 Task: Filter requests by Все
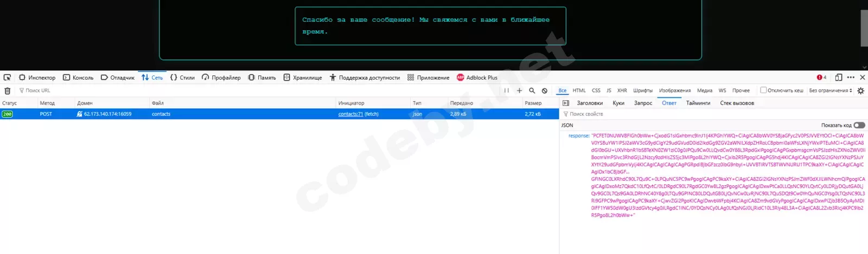(x=563, y=90)
